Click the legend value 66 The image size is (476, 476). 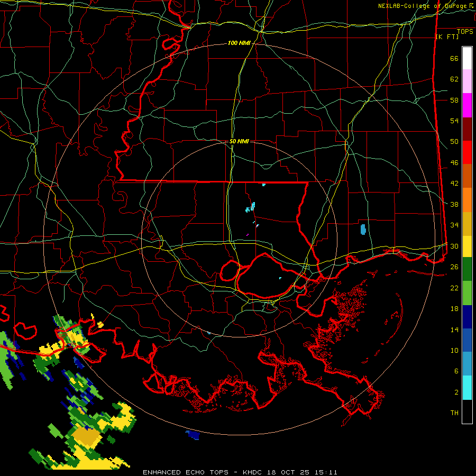454,59
